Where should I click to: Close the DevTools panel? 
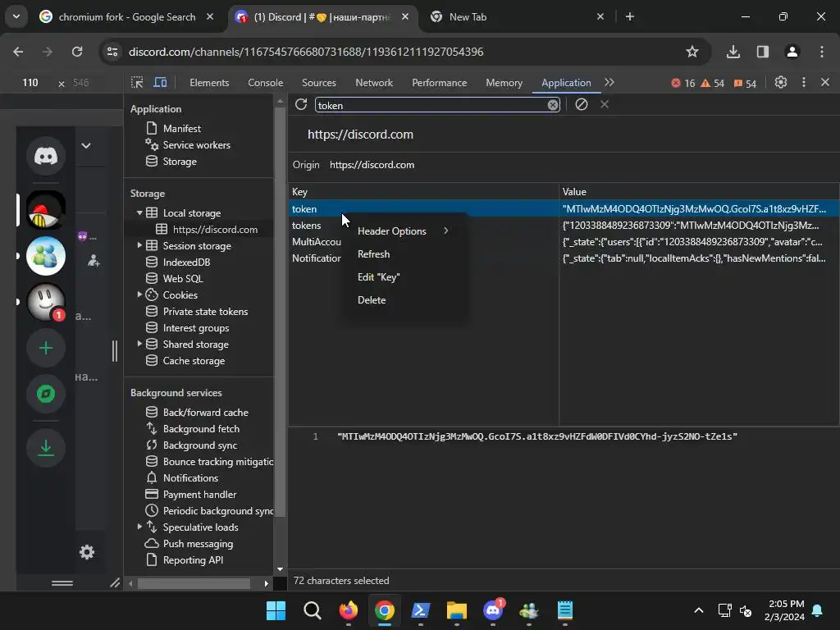point(825,83)
